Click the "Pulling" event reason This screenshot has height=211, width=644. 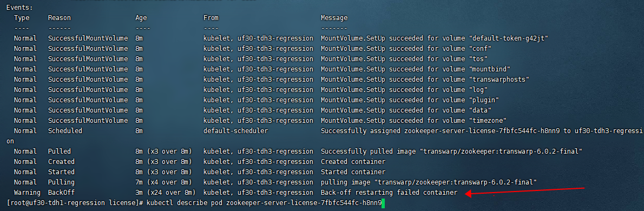coord(61,182)
